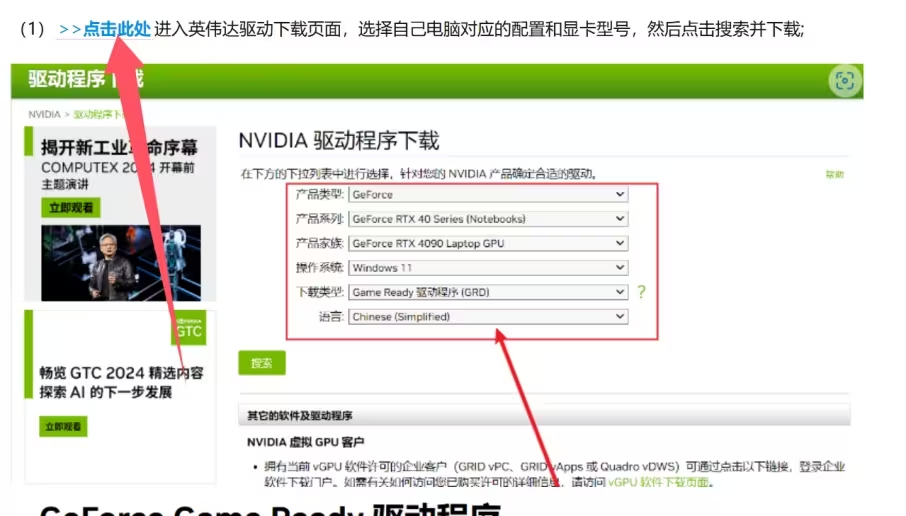Image resolution: width=906 pixels, height=516 pixels.
Task: Open the 产品家族 RTX 4090 Laptop GPU dropdown
Action: tap(488, 243)
